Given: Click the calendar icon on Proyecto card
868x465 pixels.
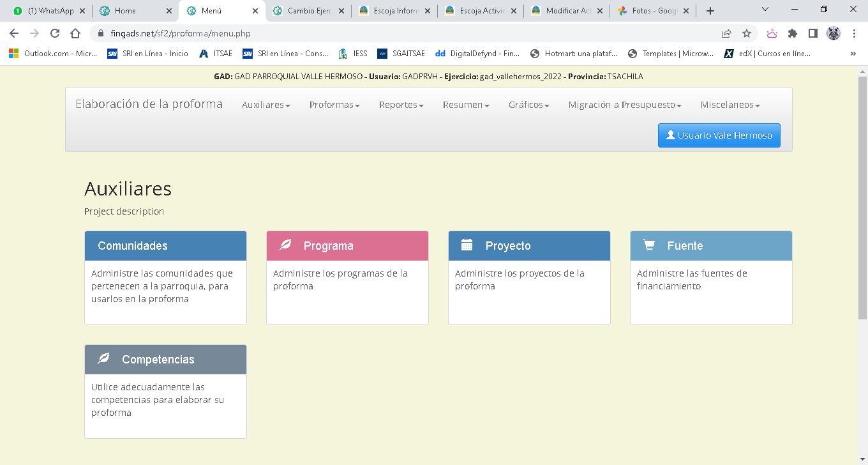Looking at the screenshot, I should point(467,245).
